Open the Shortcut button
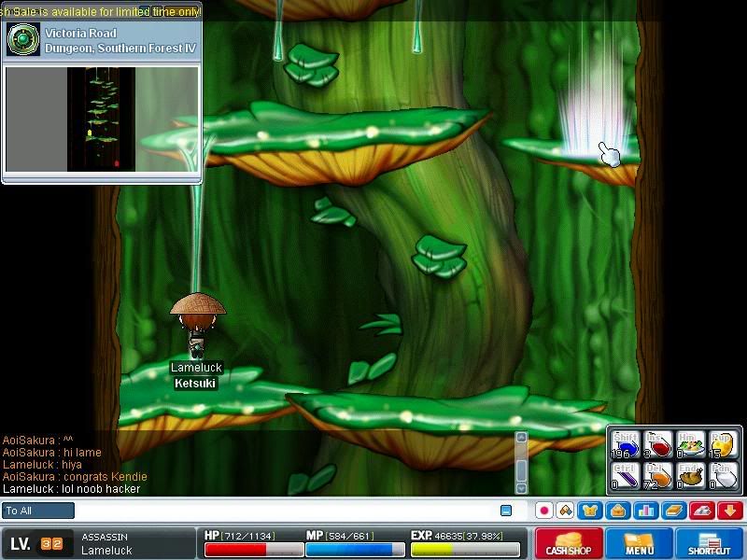The height and width of the screenshot is (560, 747). [710, 543]
